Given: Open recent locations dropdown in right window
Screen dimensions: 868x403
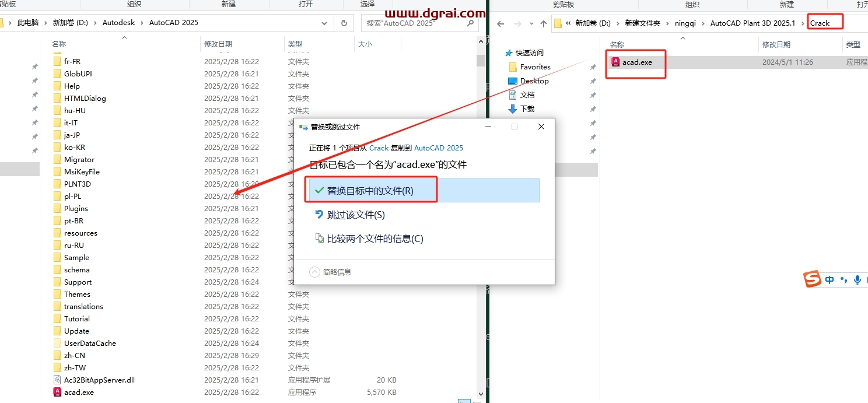Looking at the screenshot, I should tap(530, 23).
